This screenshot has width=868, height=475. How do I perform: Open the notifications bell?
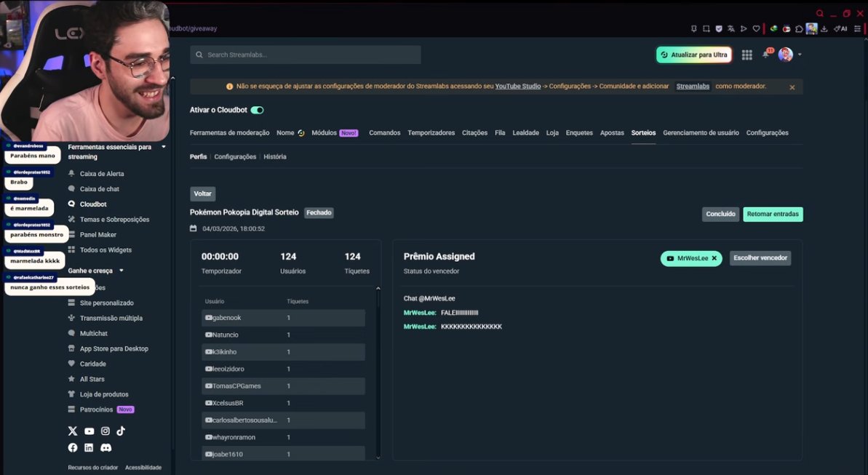pyautogui.click(x=765, y=55)
